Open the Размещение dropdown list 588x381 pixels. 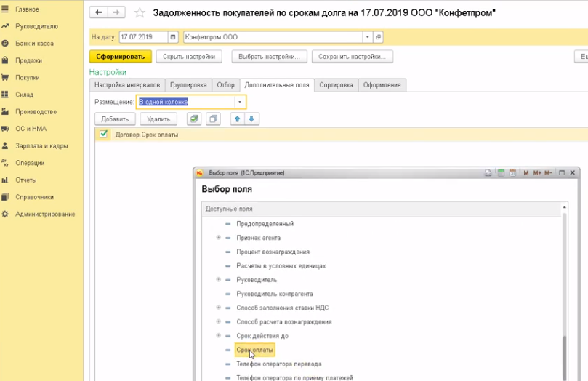[x=240, y=102]
